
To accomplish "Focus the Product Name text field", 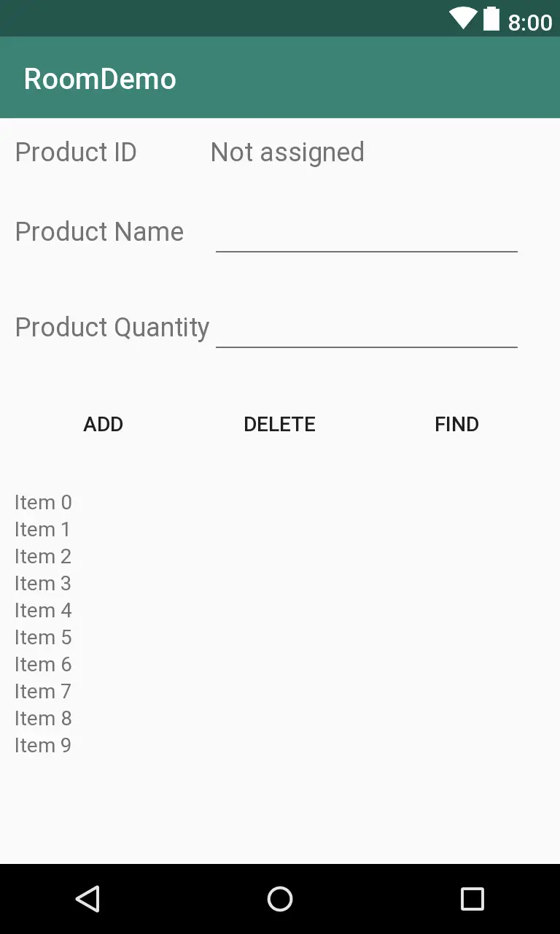I will point(366,234).
